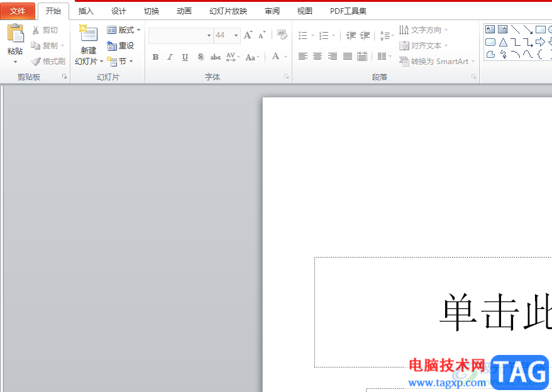The width and height of the screenshot is (552, 392).
Task: Toggle underline formatting U
Action: [185, 57]
